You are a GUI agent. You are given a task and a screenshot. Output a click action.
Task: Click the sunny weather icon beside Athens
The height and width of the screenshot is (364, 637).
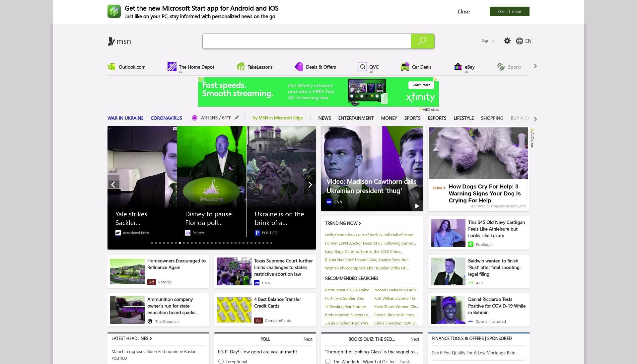pyautogui.click(x=195, y=118)
